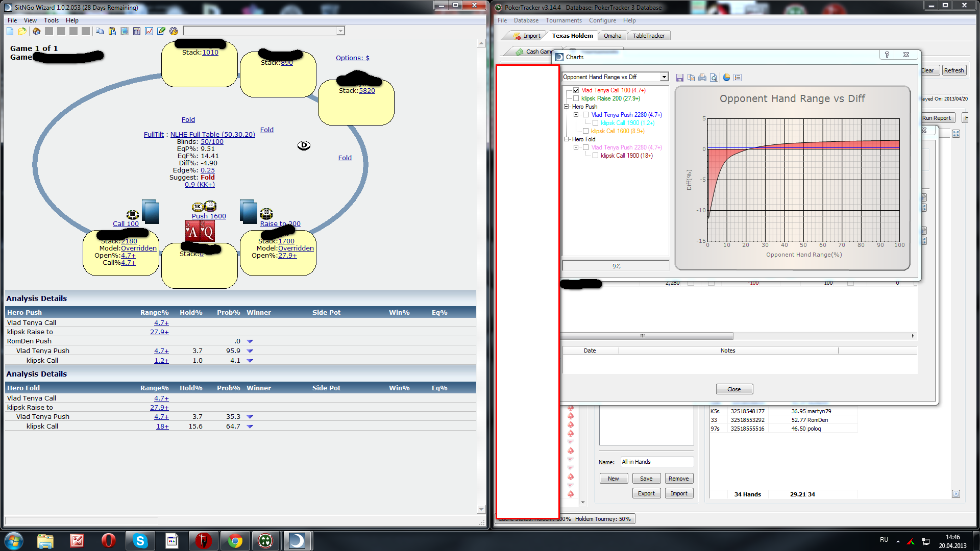Click the Blinds 50/100 link
980x551 pixels.
pyautogui.click(x=212, y=142)
